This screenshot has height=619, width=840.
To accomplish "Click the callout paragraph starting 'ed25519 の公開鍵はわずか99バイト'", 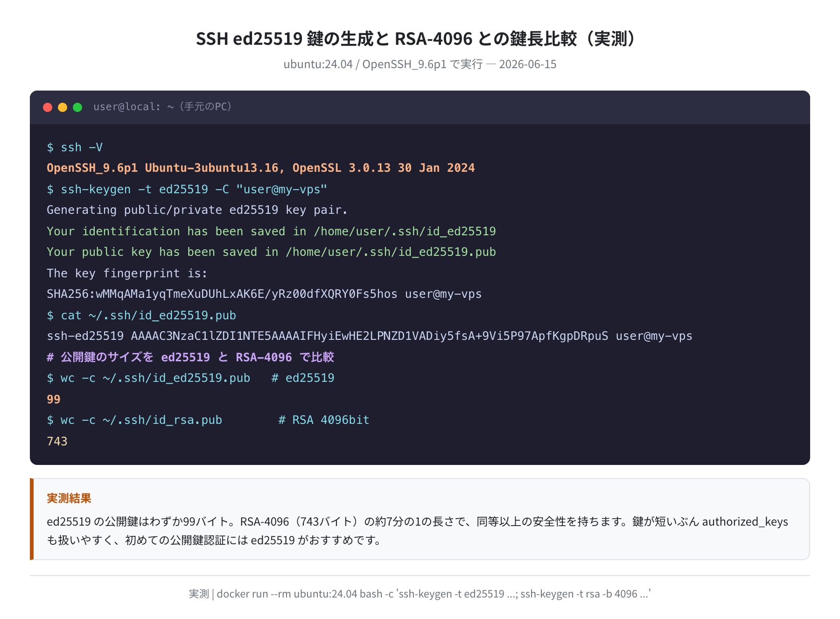I will pyautogui.click(x=417, y=531).
